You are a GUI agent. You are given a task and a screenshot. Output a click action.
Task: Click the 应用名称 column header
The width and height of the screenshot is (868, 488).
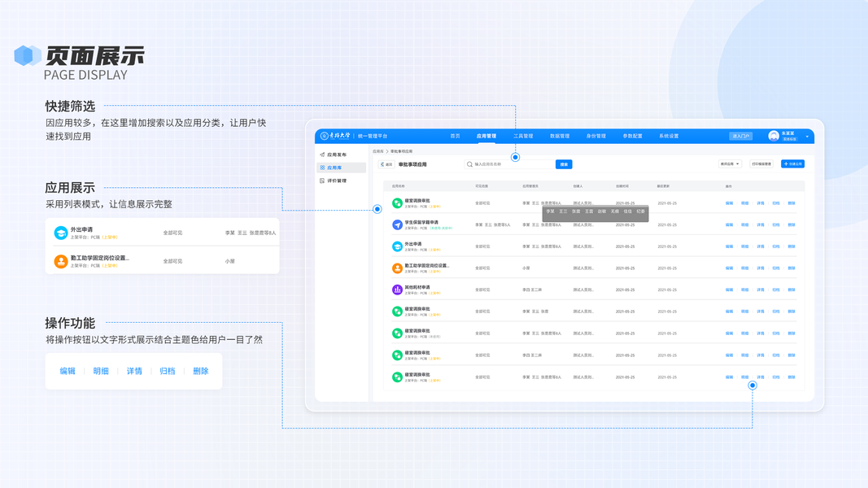tap(398, 186)
